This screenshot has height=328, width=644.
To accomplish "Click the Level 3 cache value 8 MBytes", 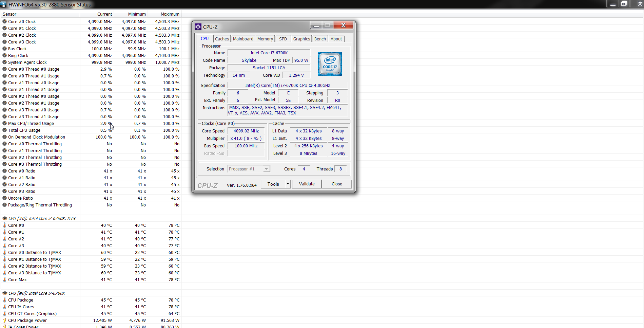I will [x=309, y=153].
